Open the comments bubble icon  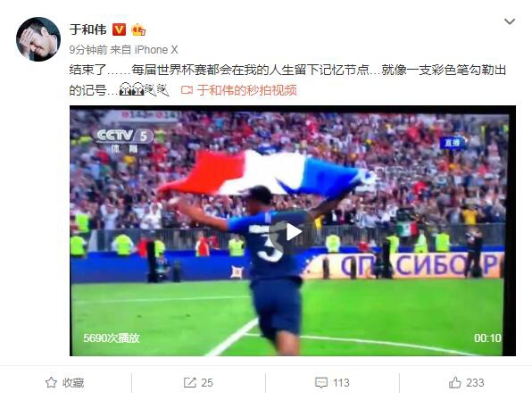pos(321,383)
